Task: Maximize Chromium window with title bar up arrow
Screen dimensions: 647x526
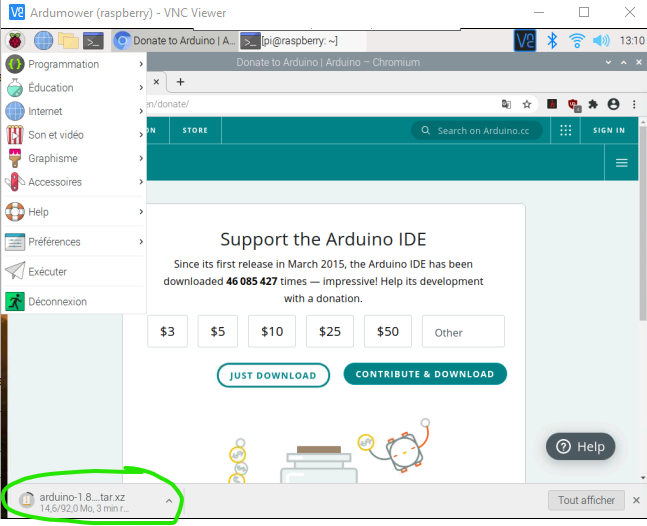Action: 623,62
